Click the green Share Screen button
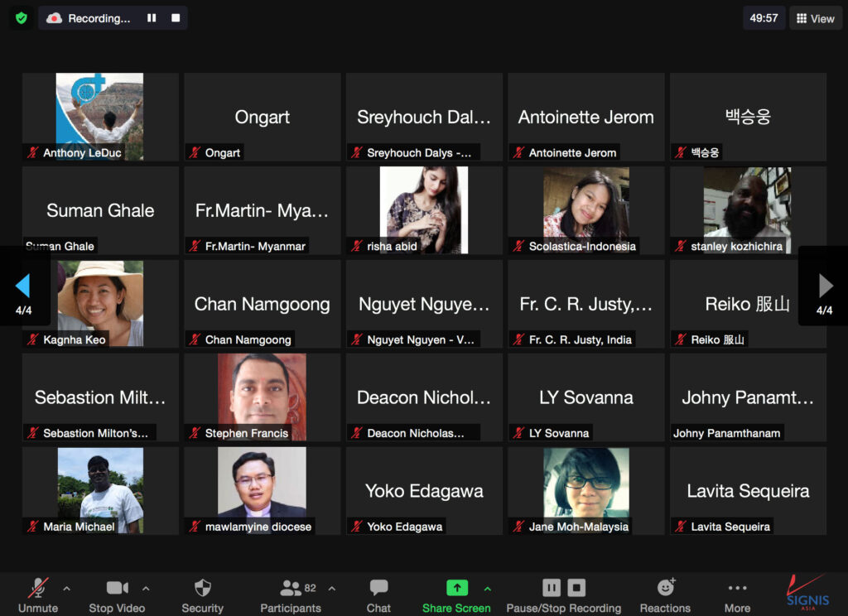The width and height of the screenshot is (848, 616). click(x=456, y=589)
